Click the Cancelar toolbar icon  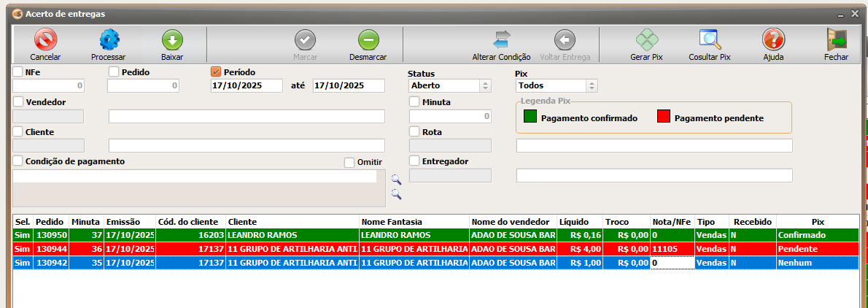point(45,40)
